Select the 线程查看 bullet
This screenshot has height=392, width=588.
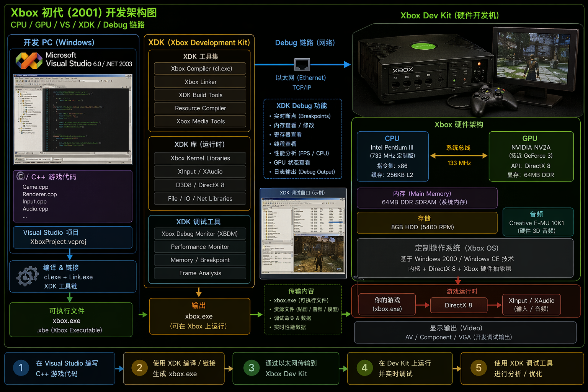(283, 144)
